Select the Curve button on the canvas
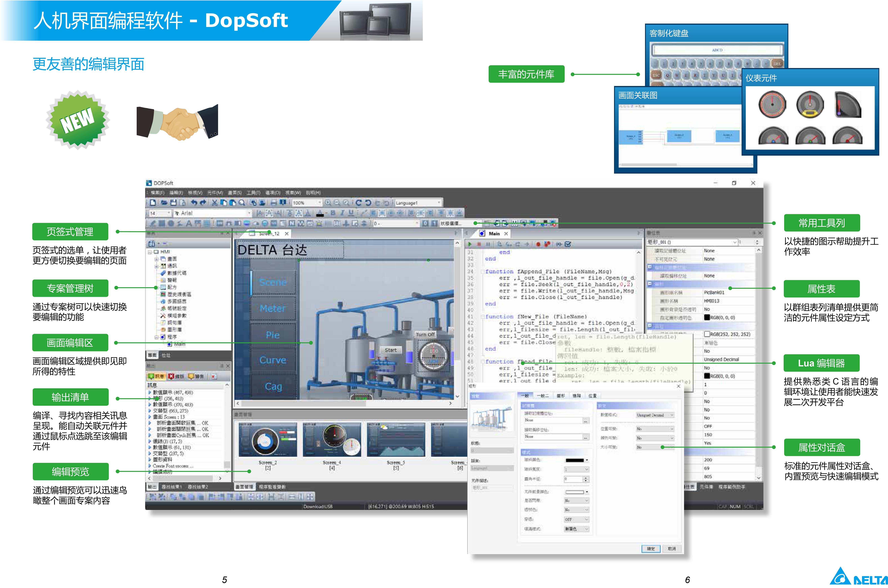Viewport: 888px width, 588px height. click(x=273, y=360)
